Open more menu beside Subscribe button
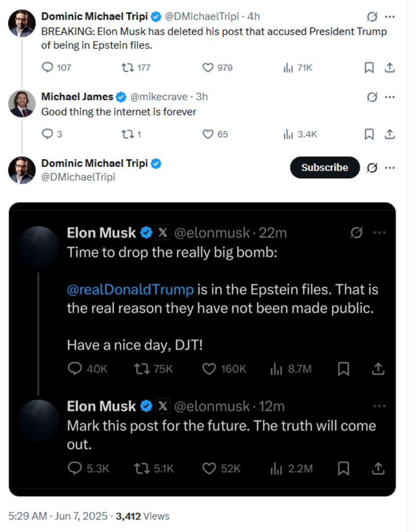Image resolution: width=417 pixels, height=532 pixels. click(x=389, y=167)
